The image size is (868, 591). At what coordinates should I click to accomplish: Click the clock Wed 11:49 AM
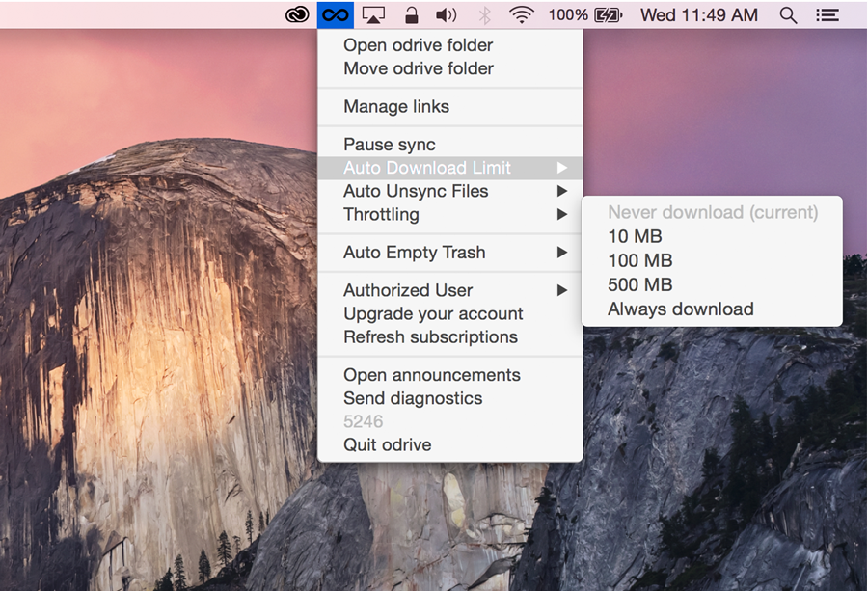(699, 14)
